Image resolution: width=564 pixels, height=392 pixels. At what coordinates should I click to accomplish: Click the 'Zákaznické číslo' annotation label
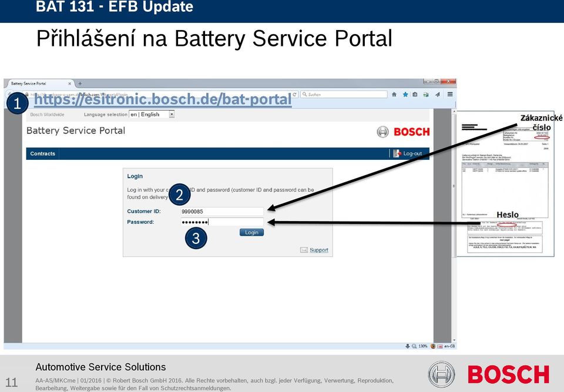pyautogui.click(x=541, y=122)
